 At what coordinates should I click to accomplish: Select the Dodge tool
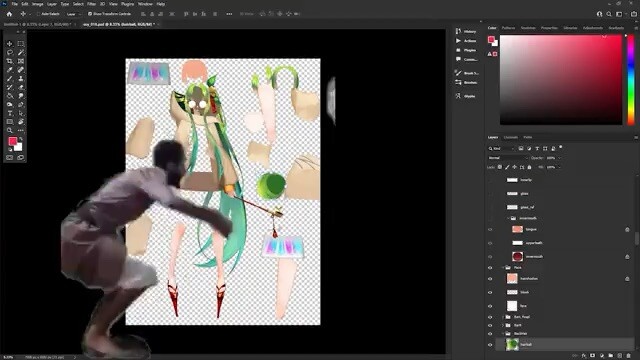(9, 104)
